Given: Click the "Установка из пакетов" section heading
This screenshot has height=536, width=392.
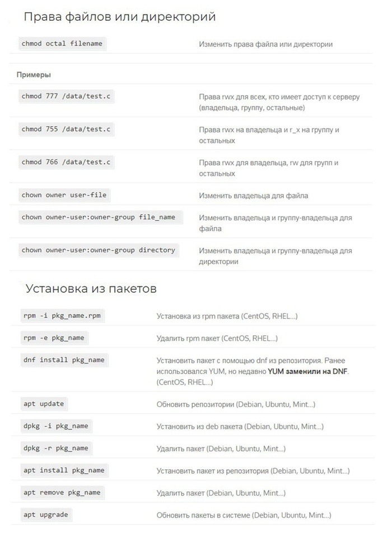Looking at the screenshot, I should [91, 289].
